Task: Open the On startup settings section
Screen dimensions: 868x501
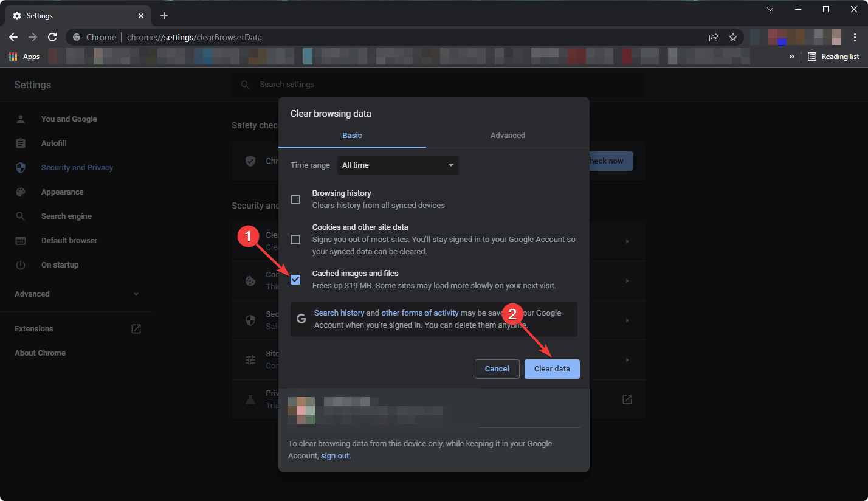Action: click(60, 264)
